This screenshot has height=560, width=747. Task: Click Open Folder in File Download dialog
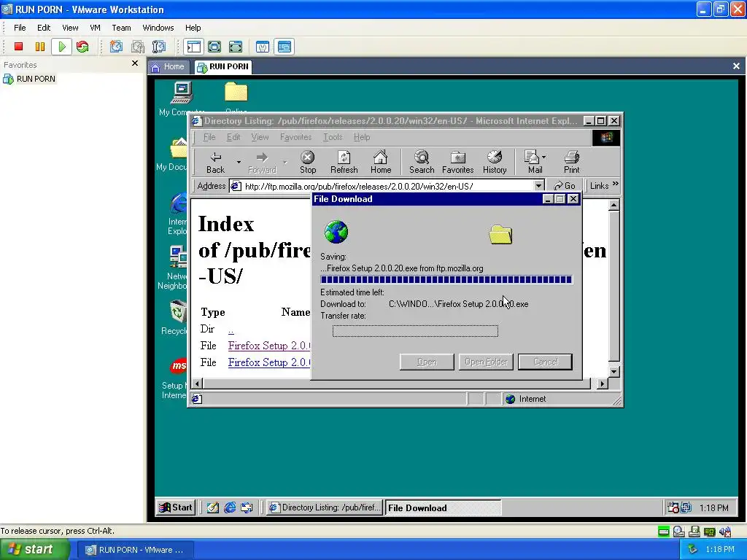tap(486, 362)
